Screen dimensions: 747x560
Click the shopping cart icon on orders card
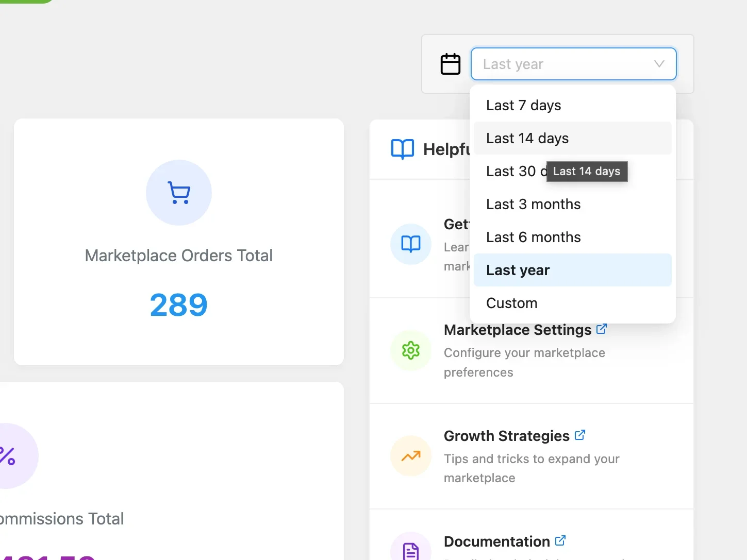pos(179,193)
